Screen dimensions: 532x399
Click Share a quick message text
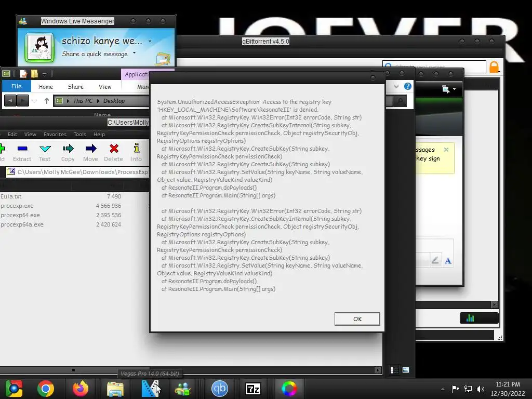coord(95,54)
